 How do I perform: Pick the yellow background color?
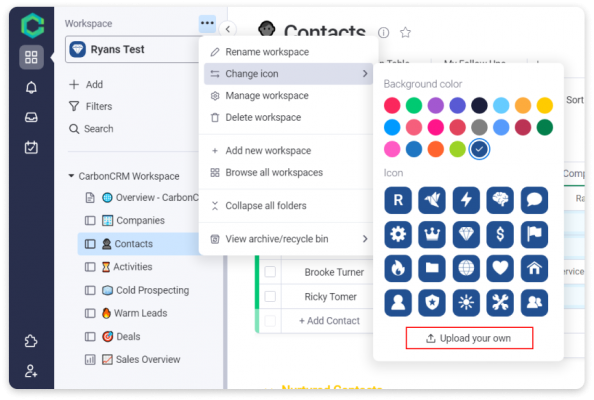544,105
